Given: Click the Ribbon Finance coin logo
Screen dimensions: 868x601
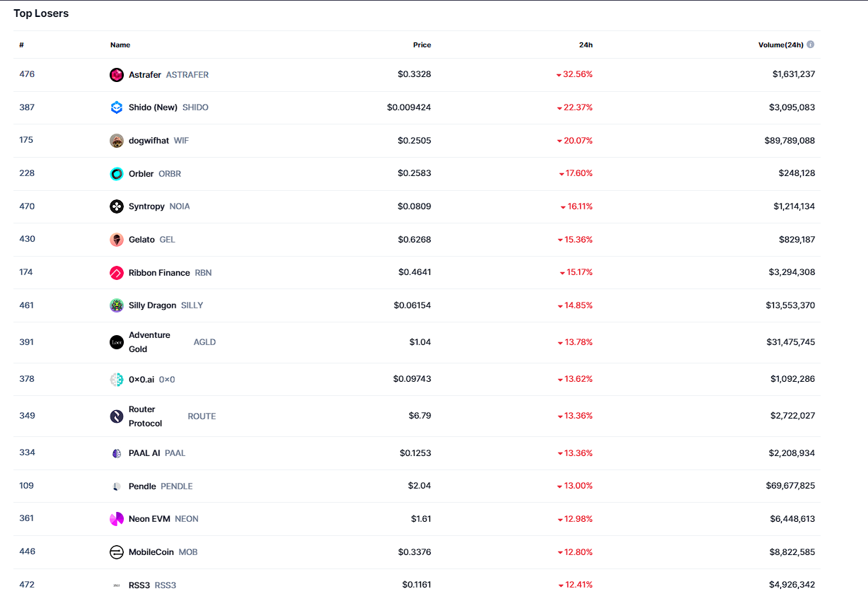Looking at the screenshot, I should point(117,273).
